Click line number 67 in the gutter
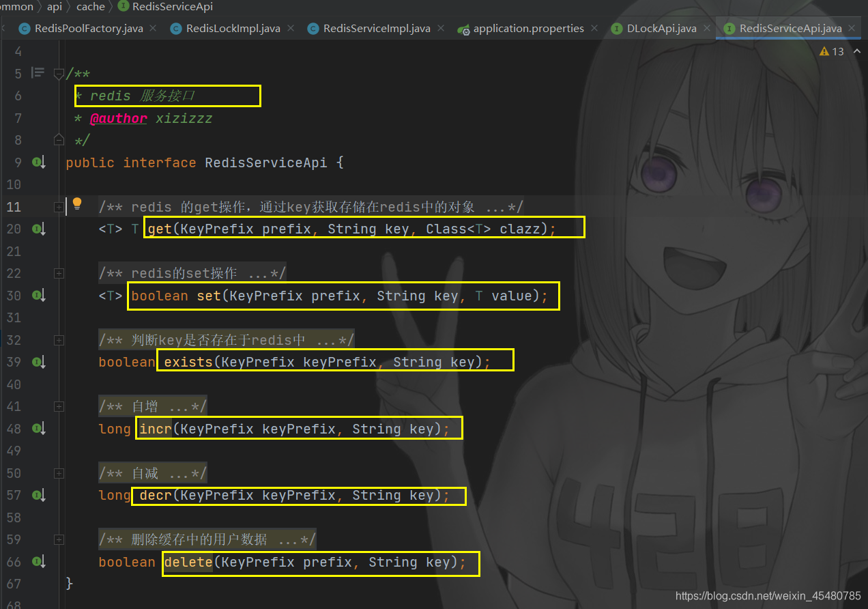The image size is (868, 609). click(14, 584)
